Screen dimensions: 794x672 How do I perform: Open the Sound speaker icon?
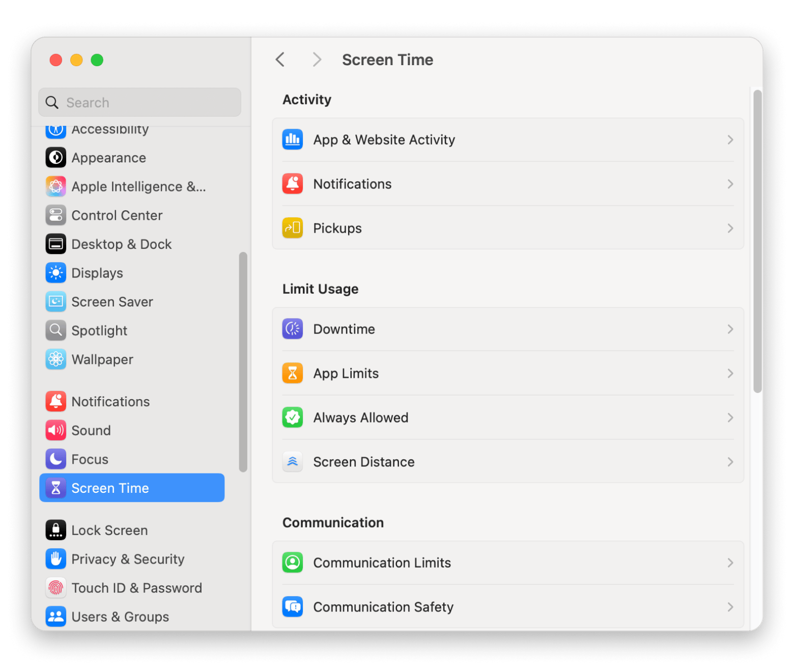coord(56,431)
